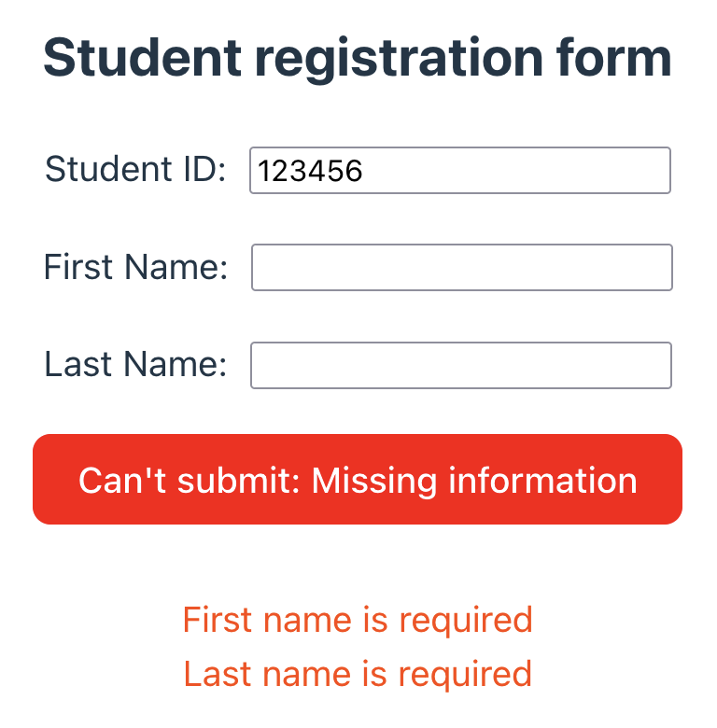717x728 pixels.
Task: Click the Student registration form heading
Action: click(358, 58)
